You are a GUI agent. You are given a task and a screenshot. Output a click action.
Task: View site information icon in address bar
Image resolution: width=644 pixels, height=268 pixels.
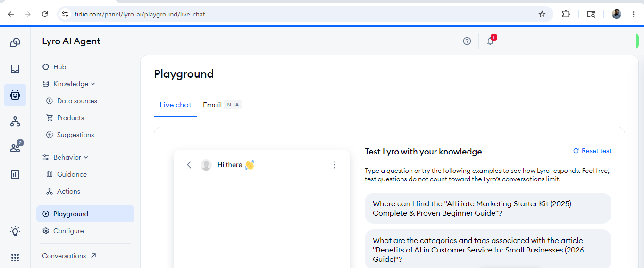click(65, 14)
